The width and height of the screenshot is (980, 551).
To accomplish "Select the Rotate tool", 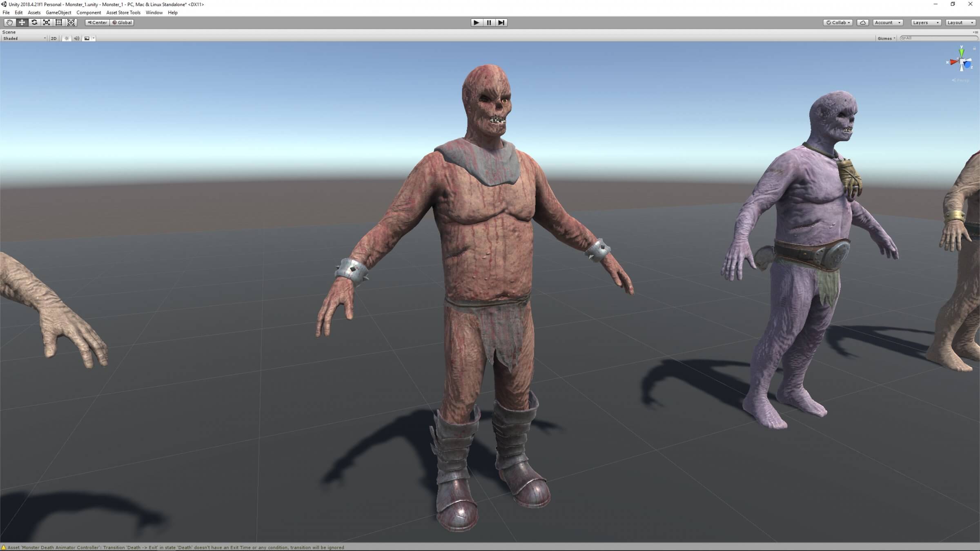I will (34, 22).
